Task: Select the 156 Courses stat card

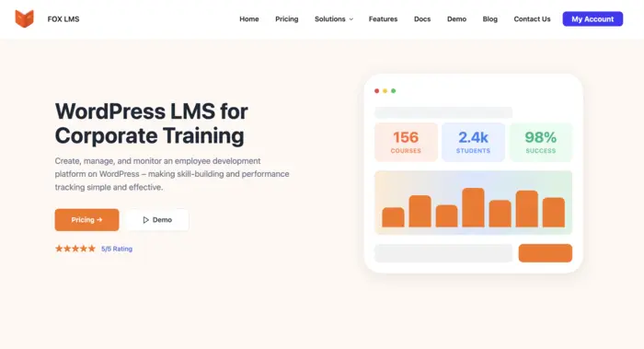Action: (x=406, y=142)
